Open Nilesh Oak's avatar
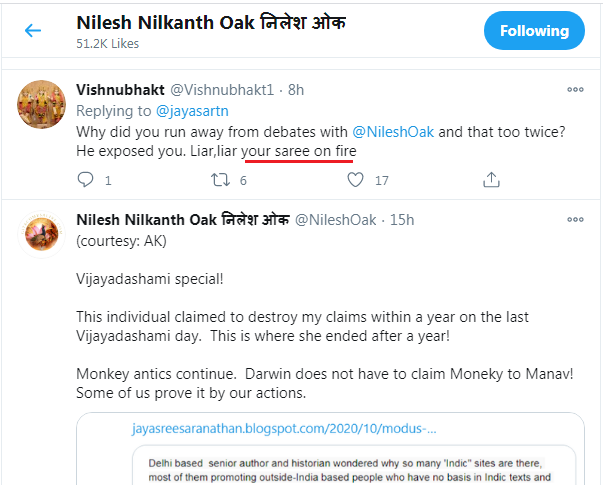The image size is (608, 485). [40, 235]
